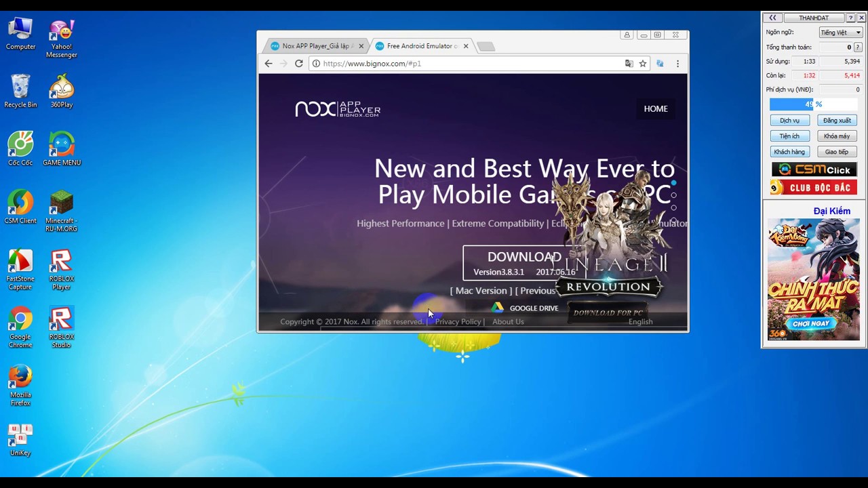868x488 pixels.
Task: Click the THANHDAT title button
Action: click(814, 18)
